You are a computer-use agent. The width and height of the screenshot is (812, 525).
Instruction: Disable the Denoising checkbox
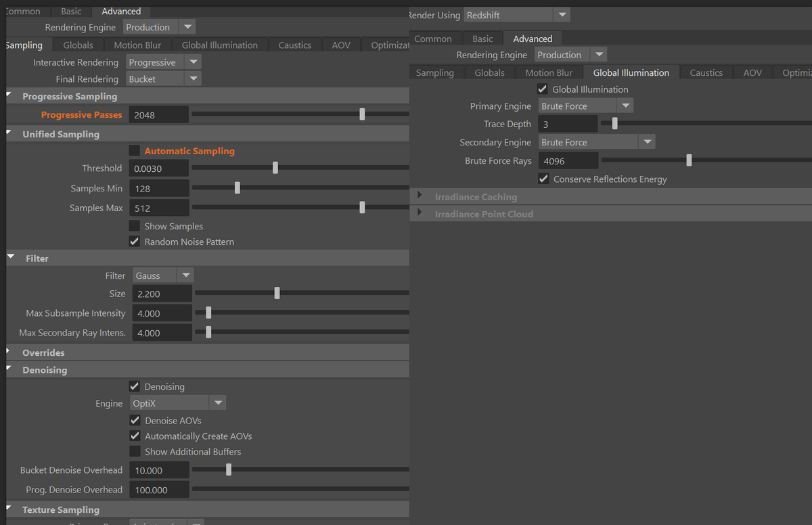point(135,386)
